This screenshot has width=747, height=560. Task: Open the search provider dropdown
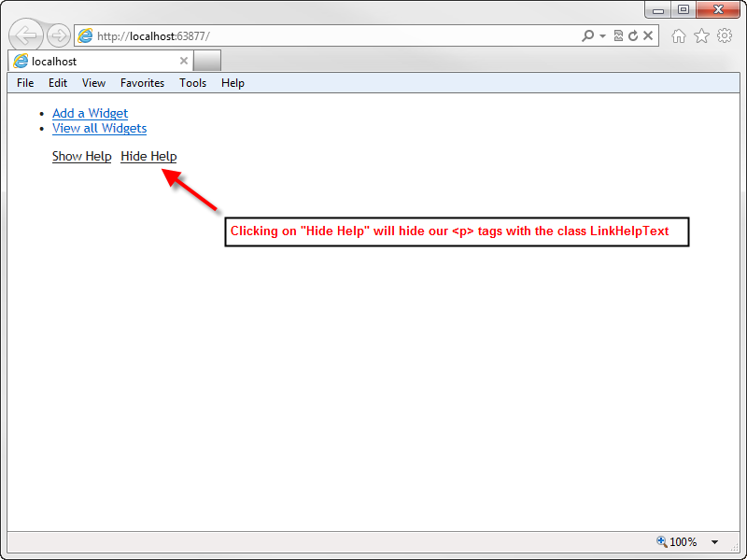603,35
